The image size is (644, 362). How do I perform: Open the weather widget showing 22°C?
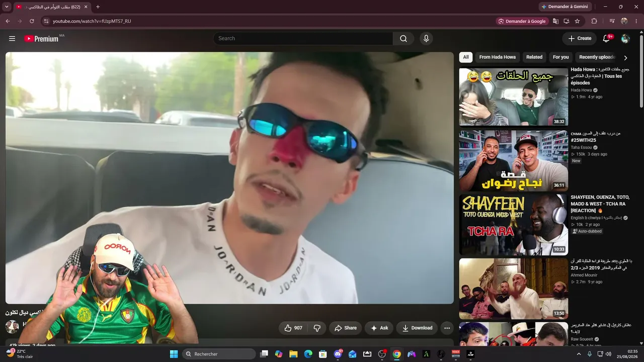19,354
